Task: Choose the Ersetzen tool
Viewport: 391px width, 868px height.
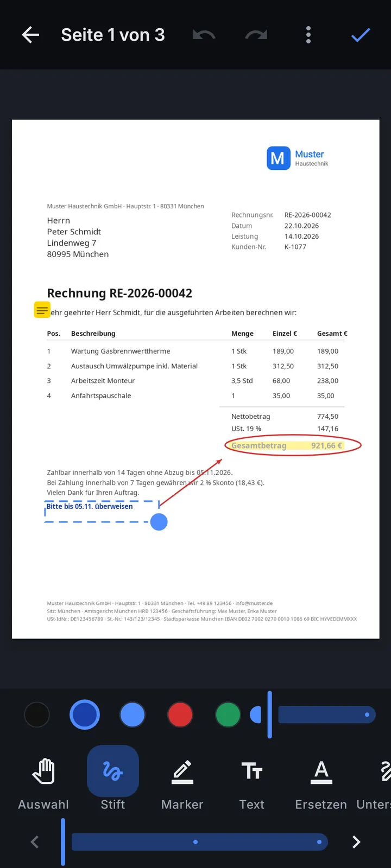Action: (x=321, y=780)
